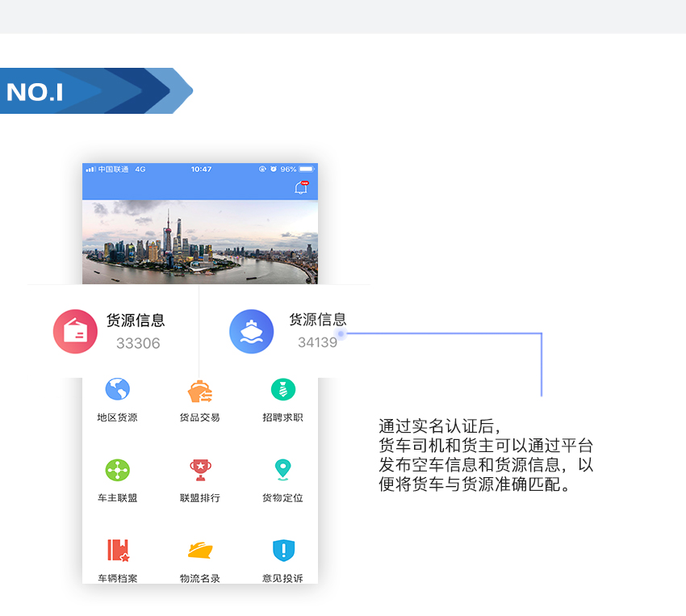
Task: Click the 33306 count number
Action: [x=138, y=343]
